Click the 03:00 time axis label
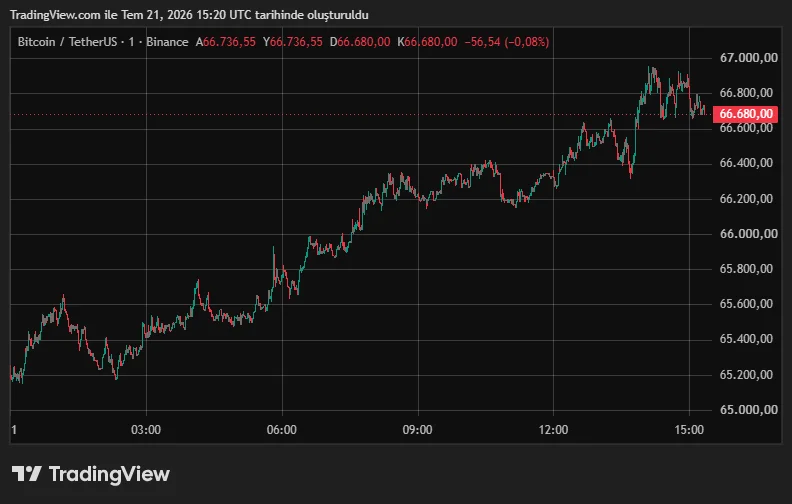 tap(146, 430)
